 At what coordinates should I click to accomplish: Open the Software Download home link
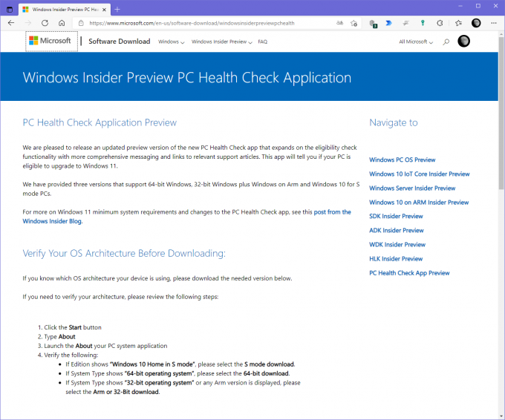(119, 42)
